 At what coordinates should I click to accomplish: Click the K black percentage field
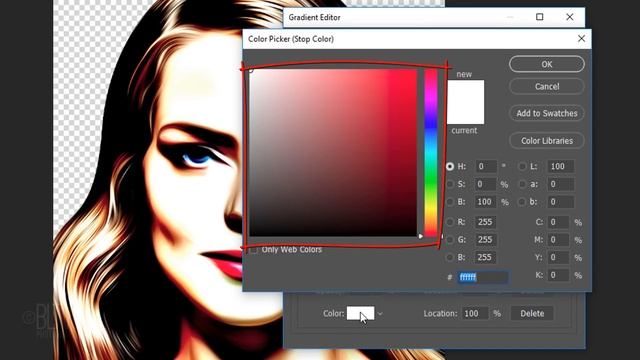click(558, 275)
